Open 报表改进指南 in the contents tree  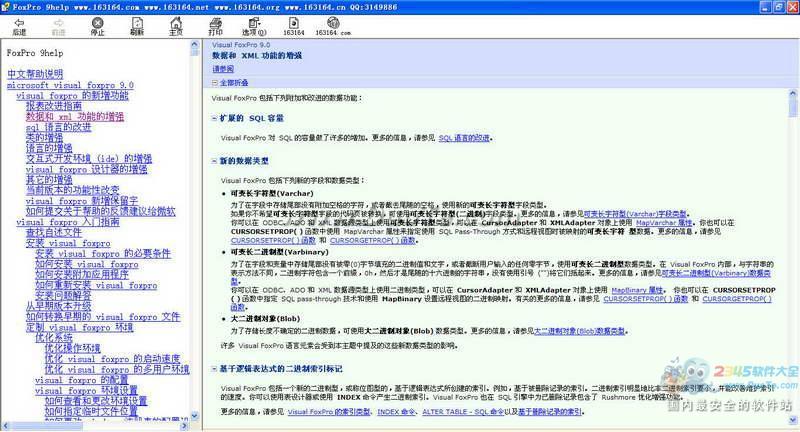point(54,106)
